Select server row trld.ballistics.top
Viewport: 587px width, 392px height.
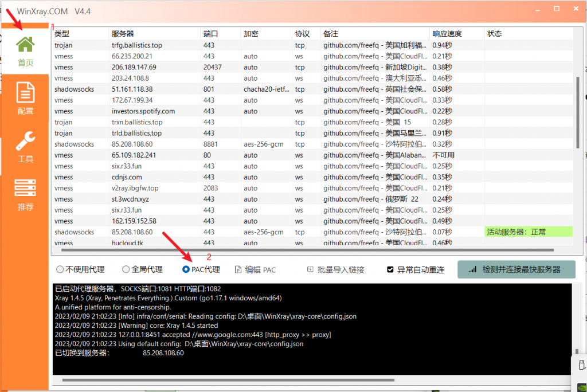(x=312, y=133)
